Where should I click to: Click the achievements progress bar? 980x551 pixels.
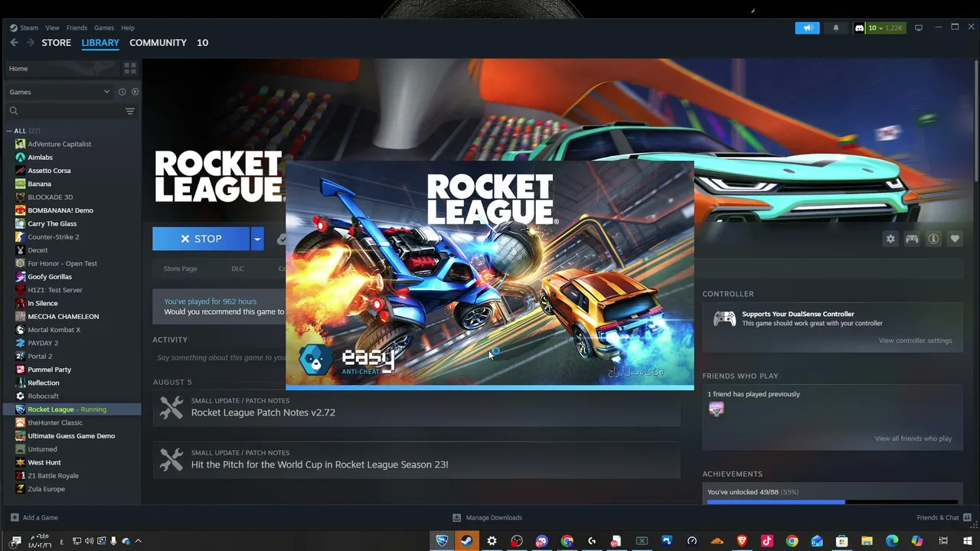click(834, 502)
